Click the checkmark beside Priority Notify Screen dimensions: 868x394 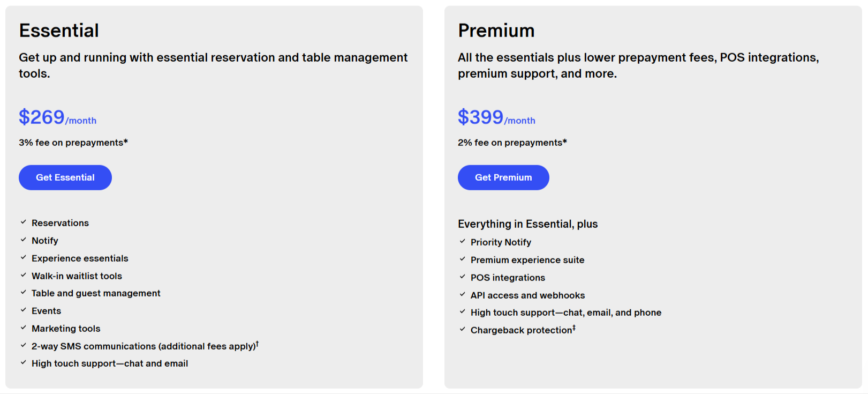pos(463,241)
